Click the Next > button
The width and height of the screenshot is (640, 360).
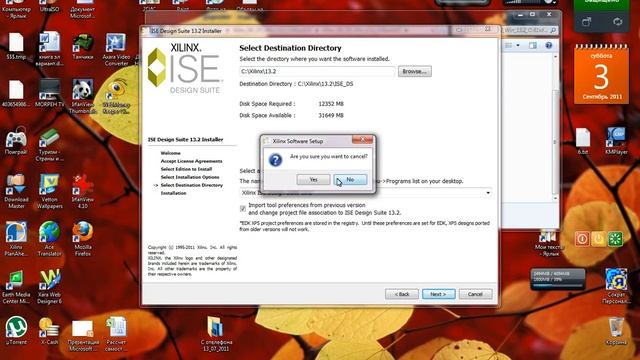(438, 294)
